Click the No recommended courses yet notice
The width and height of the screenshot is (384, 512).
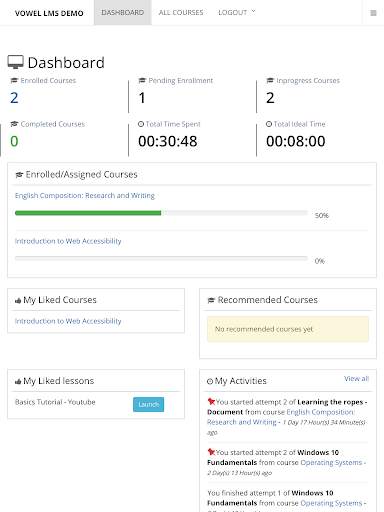[288, 329]
